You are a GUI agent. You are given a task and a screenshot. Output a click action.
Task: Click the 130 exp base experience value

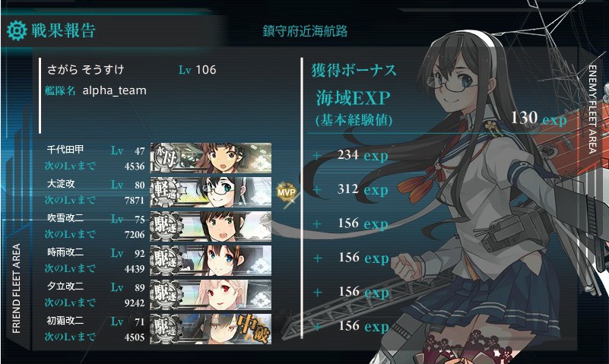pyautogui.click(x=538, y=118)
